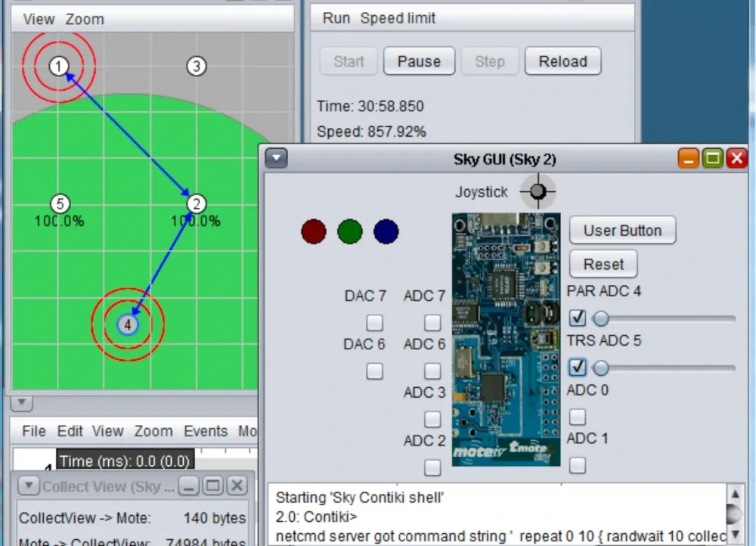Disable the TRS ADC 5 checkbox
This screenshot has height=546, width=756.
tap(577, 368)
